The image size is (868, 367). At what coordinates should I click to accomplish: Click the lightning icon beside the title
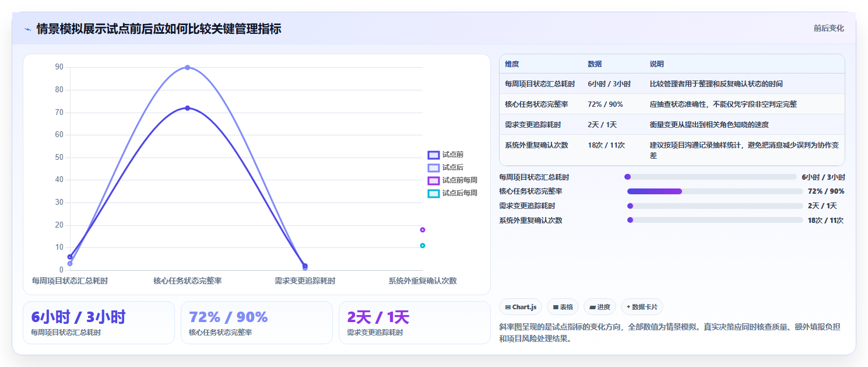(27, 29)
